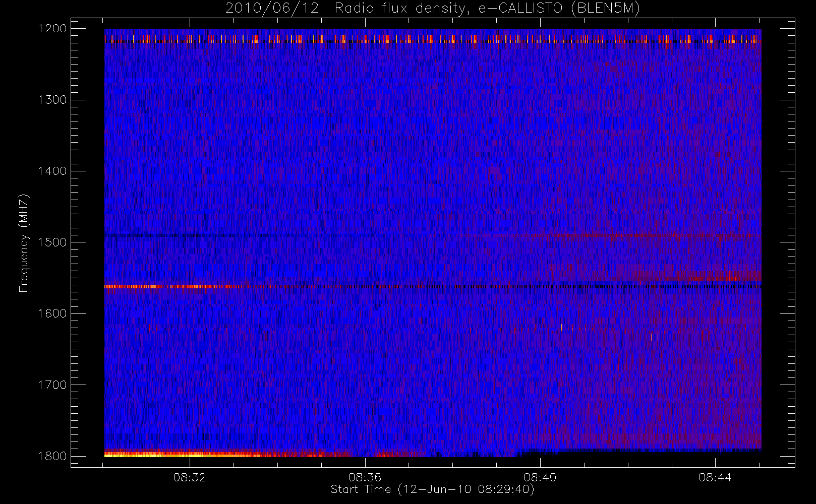The width and height of the screenshot is (816, 504).
Task: Click the dashed orange band near 1215 MHz
Action: pyautogui.click(x=433, y=39)
